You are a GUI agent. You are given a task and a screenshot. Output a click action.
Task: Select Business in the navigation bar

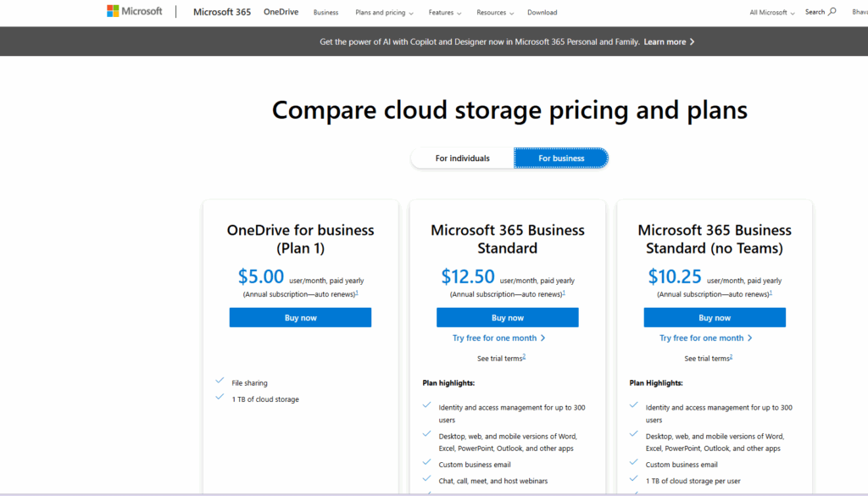click(325, 12)
